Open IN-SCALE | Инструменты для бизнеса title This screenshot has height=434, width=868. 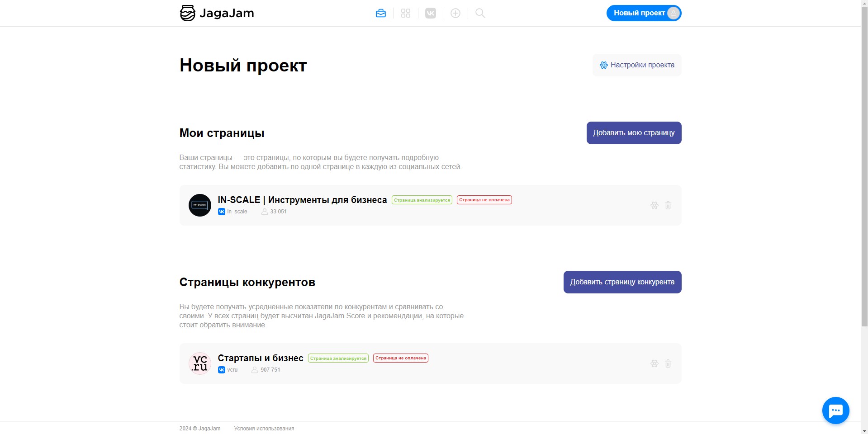pos(302,200)
